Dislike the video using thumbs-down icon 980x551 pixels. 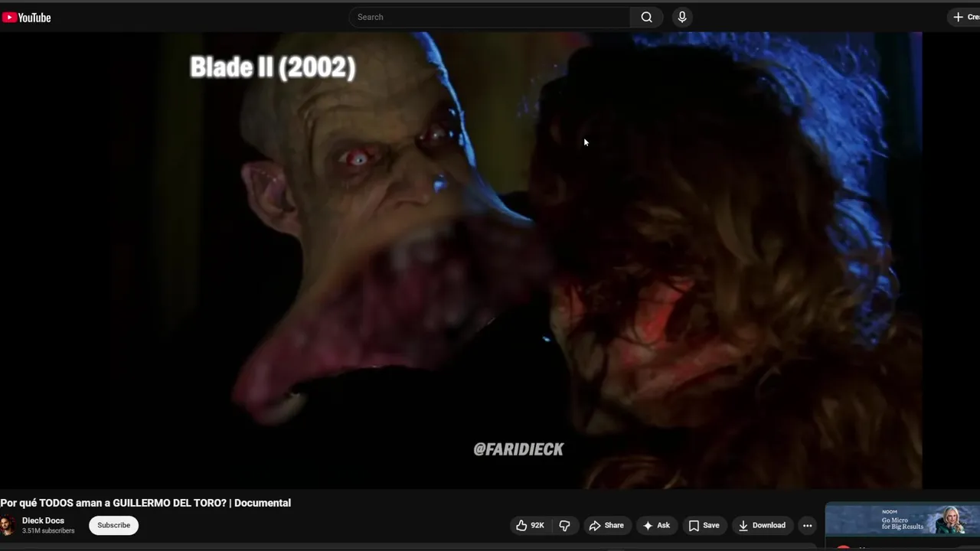click(564, 525)
